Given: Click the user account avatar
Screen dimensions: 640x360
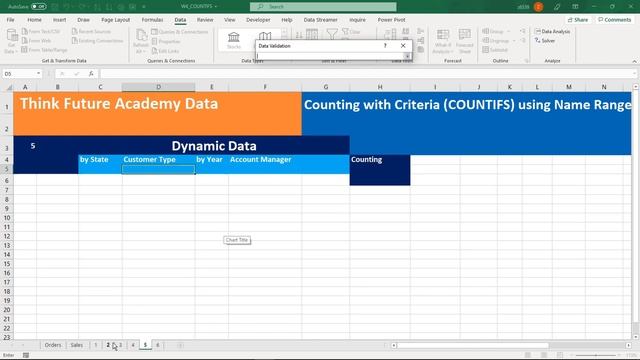Looking at the screenshot, I should 538,7.
